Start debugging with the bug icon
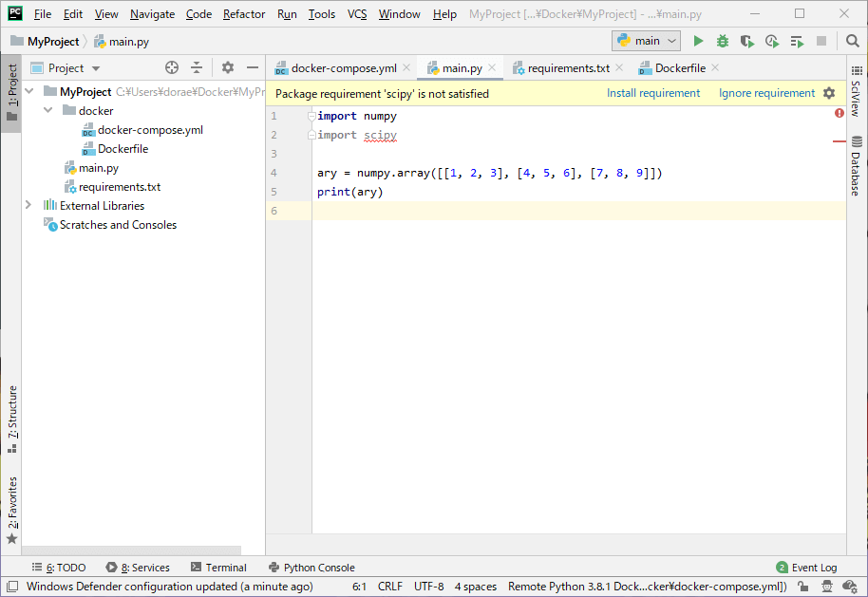Viewport: 868px width, 597px height. 723,41
